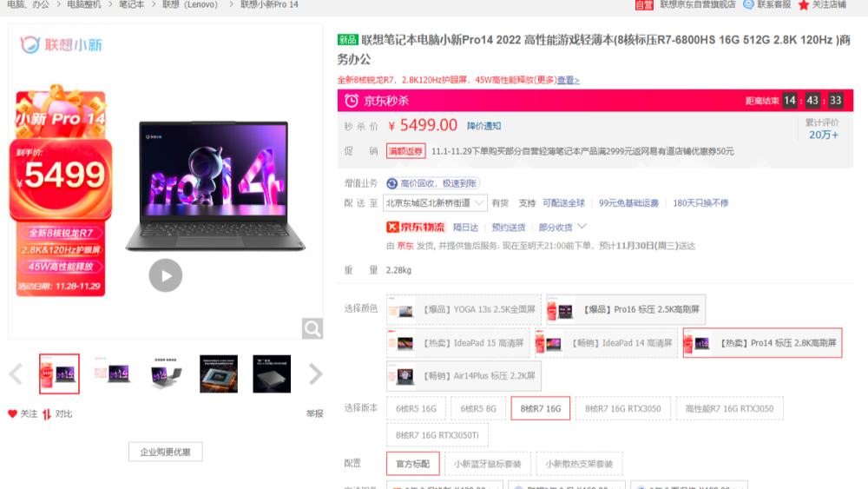The width and height of the screenshot is (868, 489).
Task: Click the 自营 red badge
Action: pos(644,5)
